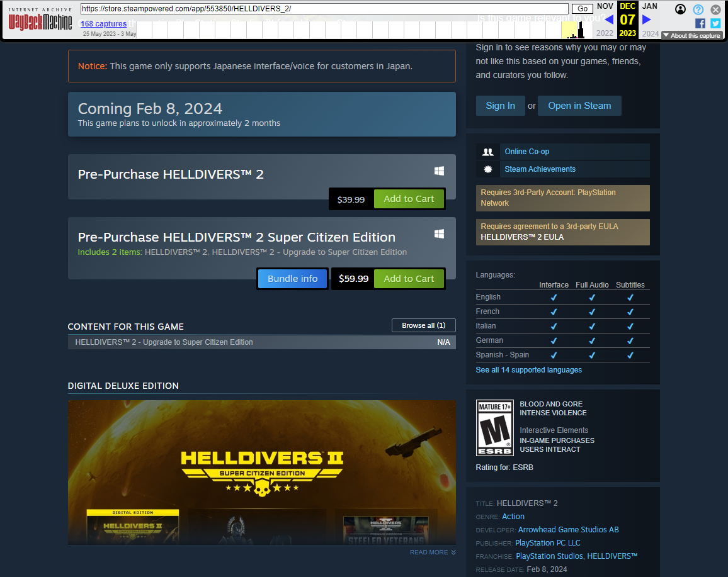Screen dimensions: 728x577
Task: Click the Spanish - Spain language row
Action: coord(563,355)
